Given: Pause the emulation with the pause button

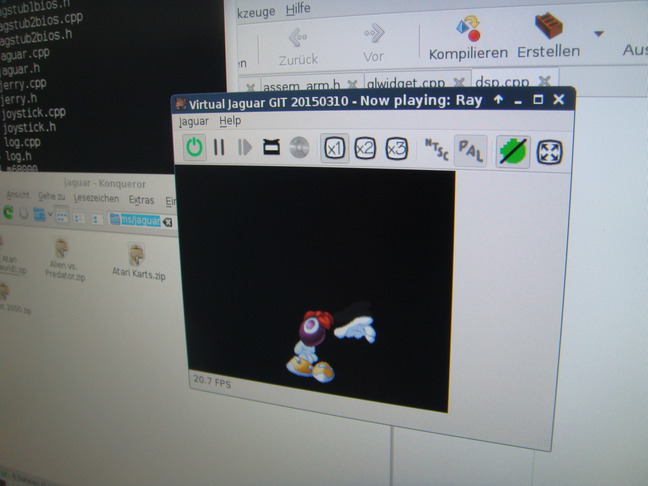Looking at the screenshot, I should tap(219, 148).
